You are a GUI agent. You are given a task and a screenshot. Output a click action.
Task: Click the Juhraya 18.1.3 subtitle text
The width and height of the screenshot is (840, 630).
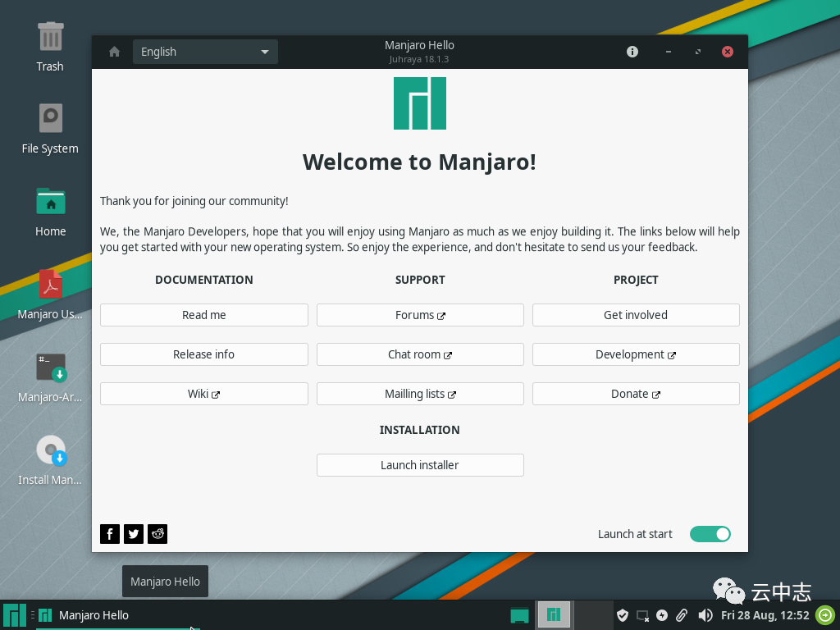419,59
